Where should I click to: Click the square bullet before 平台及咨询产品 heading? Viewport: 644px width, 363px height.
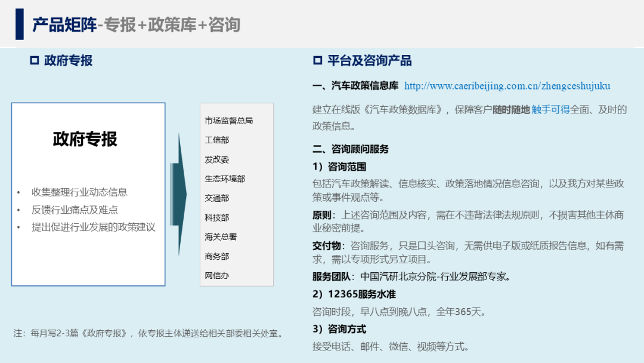tap(317, 60)
